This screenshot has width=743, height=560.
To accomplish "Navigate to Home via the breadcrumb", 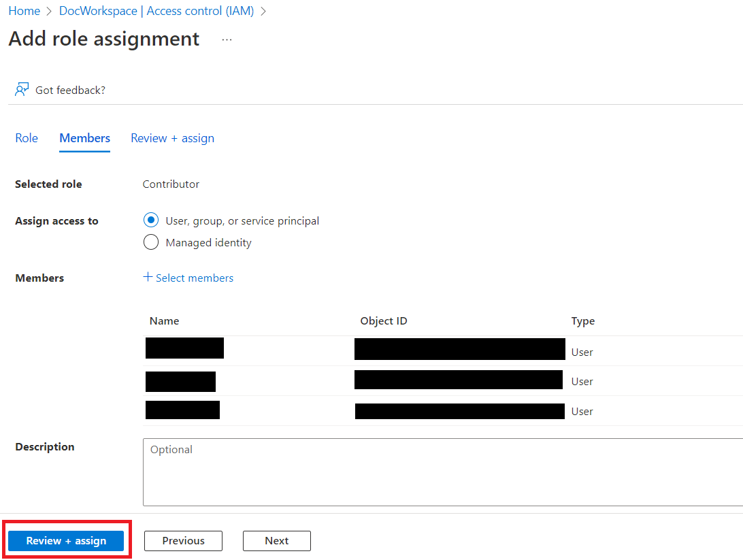I will click(x=24, y=11).
